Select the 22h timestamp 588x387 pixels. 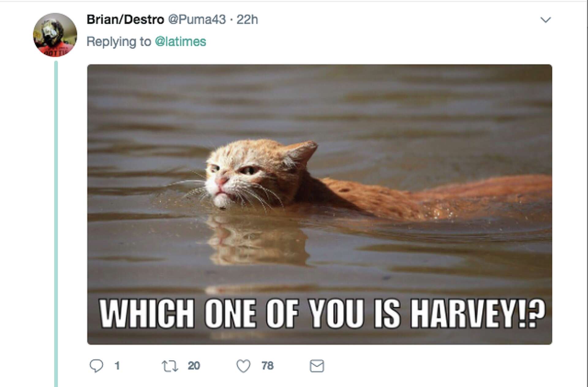[x=248, y=20]
